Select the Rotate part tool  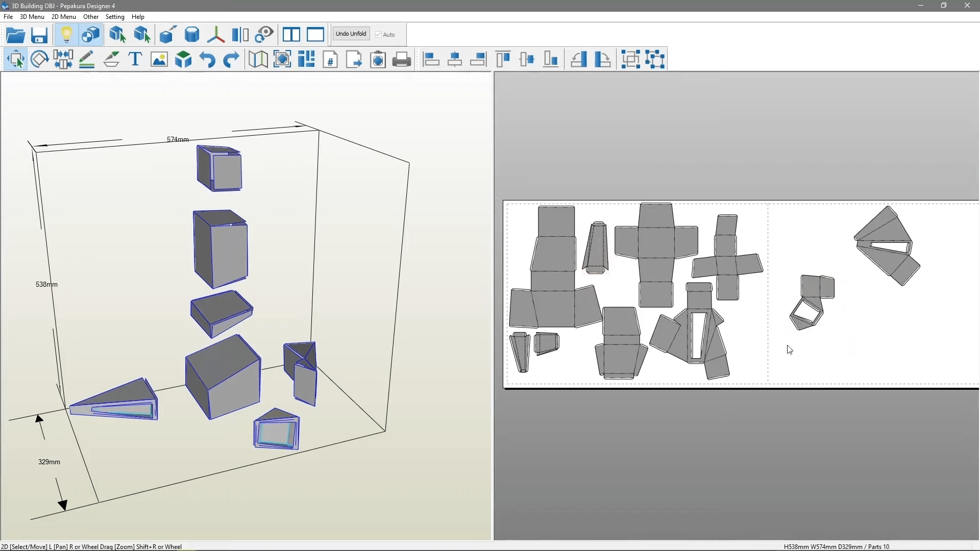(x=39, y=59)
